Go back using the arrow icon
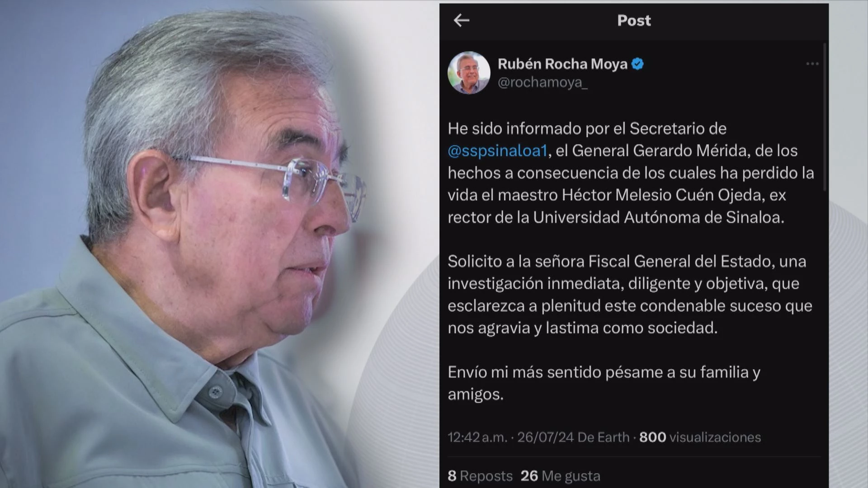 pos(461,20)
